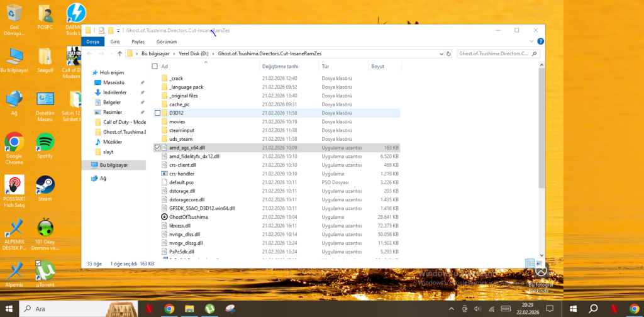Screen dimensions: 644x317
Task: Open the POSPC desktop folder
Action: pyautogui.click(x=45, y=18)
